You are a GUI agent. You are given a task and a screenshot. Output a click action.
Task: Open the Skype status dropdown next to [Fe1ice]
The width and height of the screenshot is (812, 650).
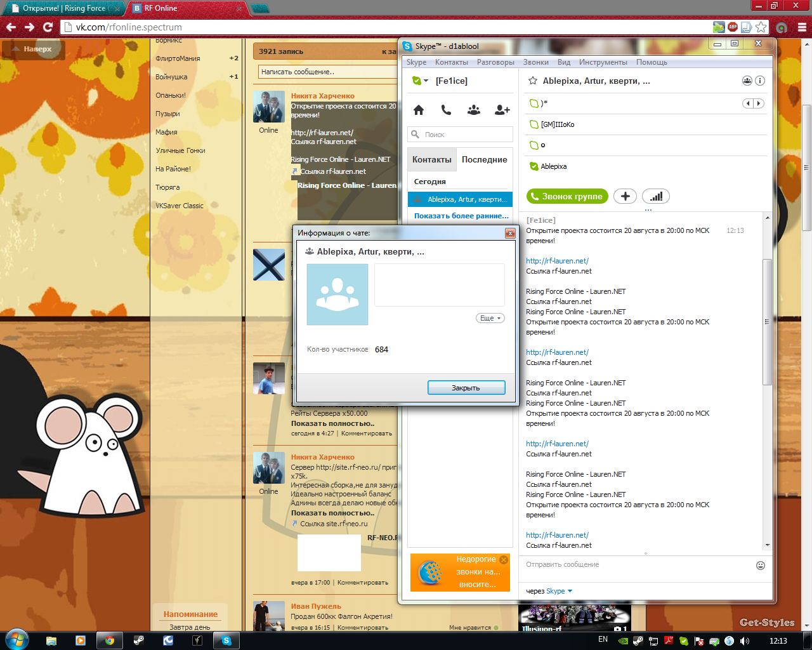pos(426,81)
